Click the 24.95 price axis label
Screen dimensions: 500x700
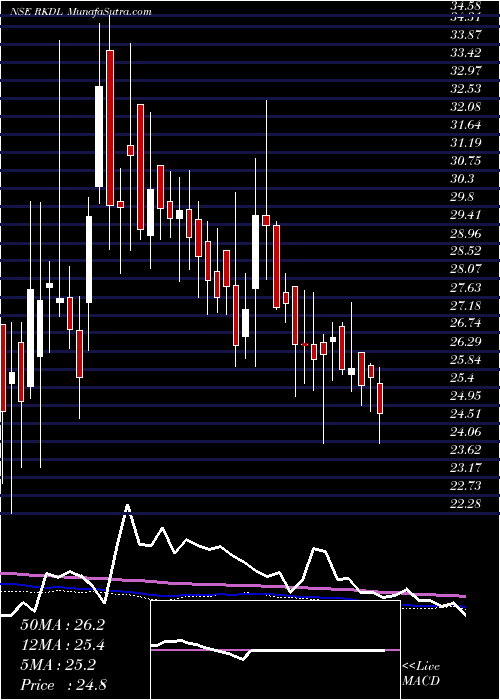click(x=466, y=396)
